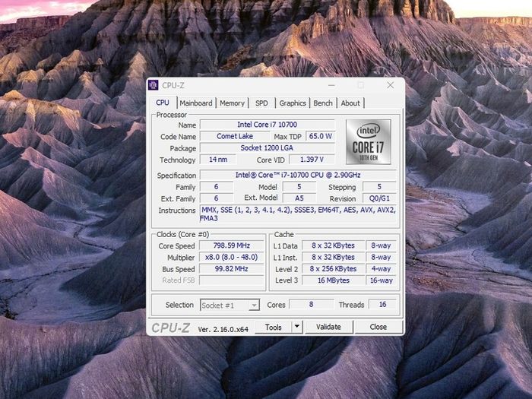Click the name field 'Intel Core i7 10700'
This screenshot has width=532, height=399.
(267, 125)
